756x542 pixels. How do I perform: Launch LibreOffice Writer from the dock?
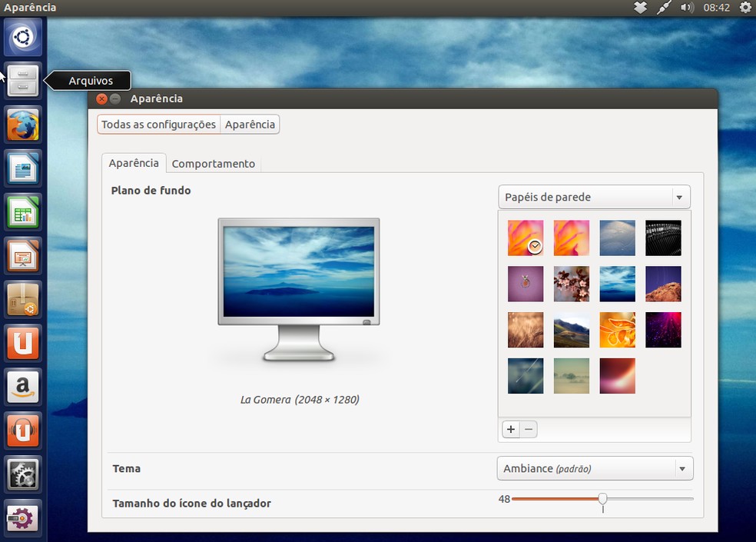click(x=22, y=168)
